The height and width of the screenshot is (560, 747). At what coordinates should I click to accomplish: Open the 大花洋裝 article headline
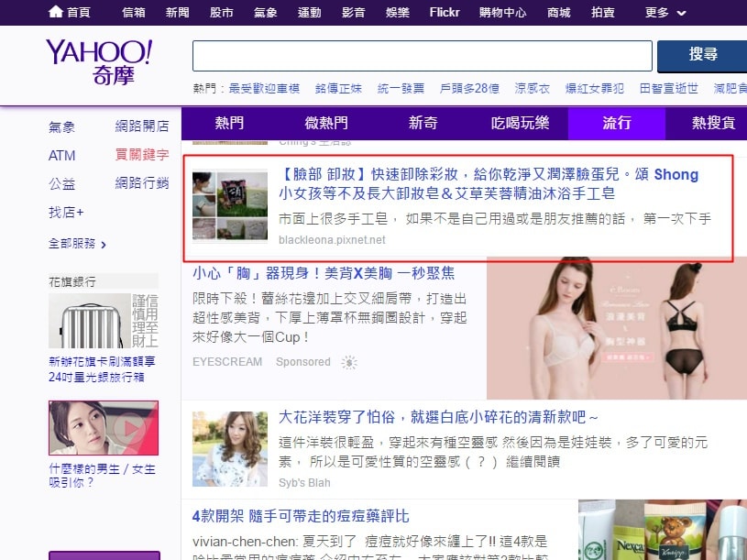[x=438, y=417]
